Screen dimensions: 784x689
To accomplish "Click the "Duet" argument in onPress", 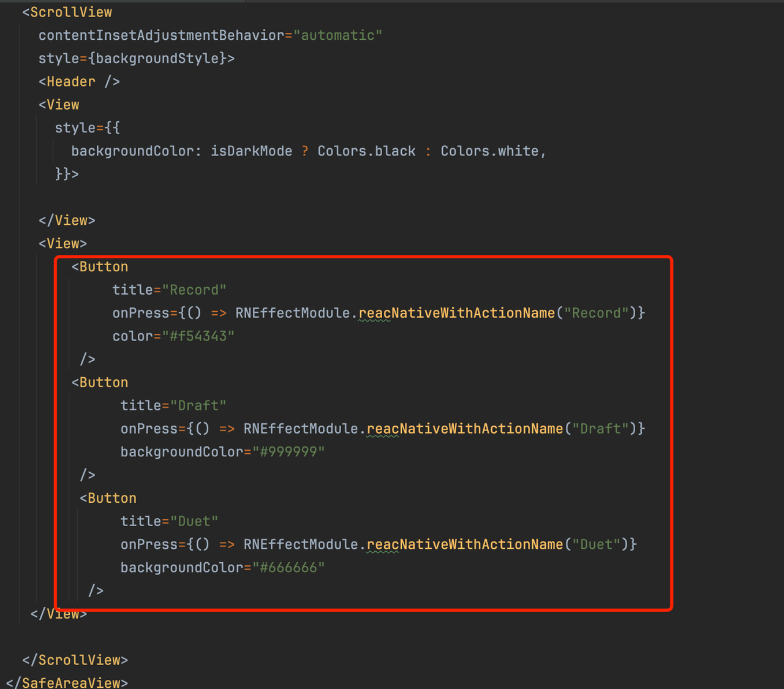I will [596, 544].
